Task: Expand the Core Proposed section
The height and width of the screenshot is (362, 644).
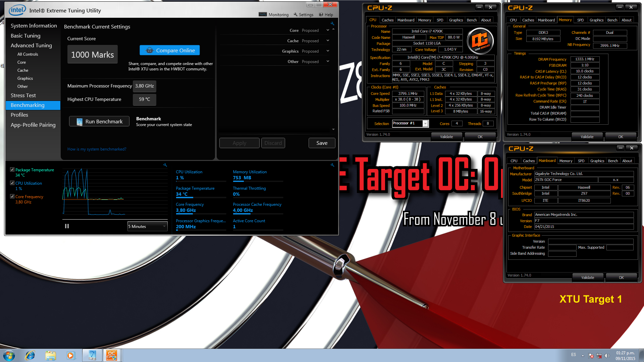Action: tap(328, 30)
